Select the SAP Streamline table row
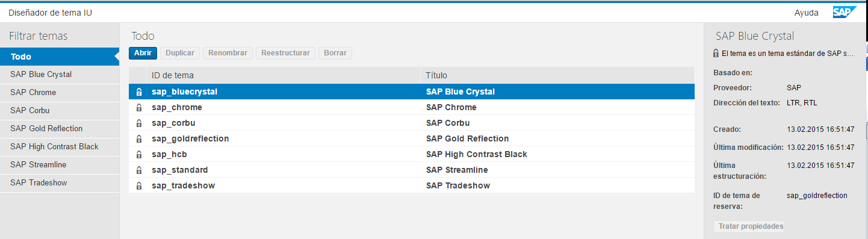868x239 pixels. [411, 170]
